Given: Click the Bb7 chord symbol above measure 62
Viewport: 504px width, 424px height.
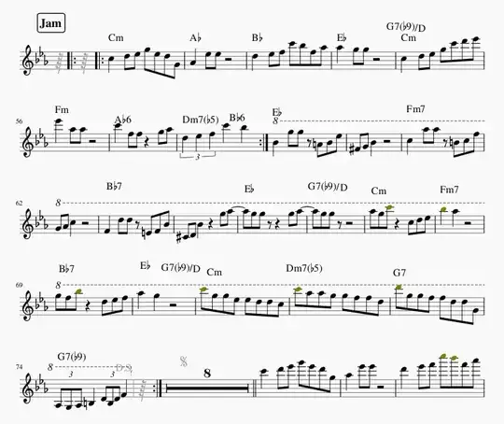Looking at the screenshot, I should (114, 186).
